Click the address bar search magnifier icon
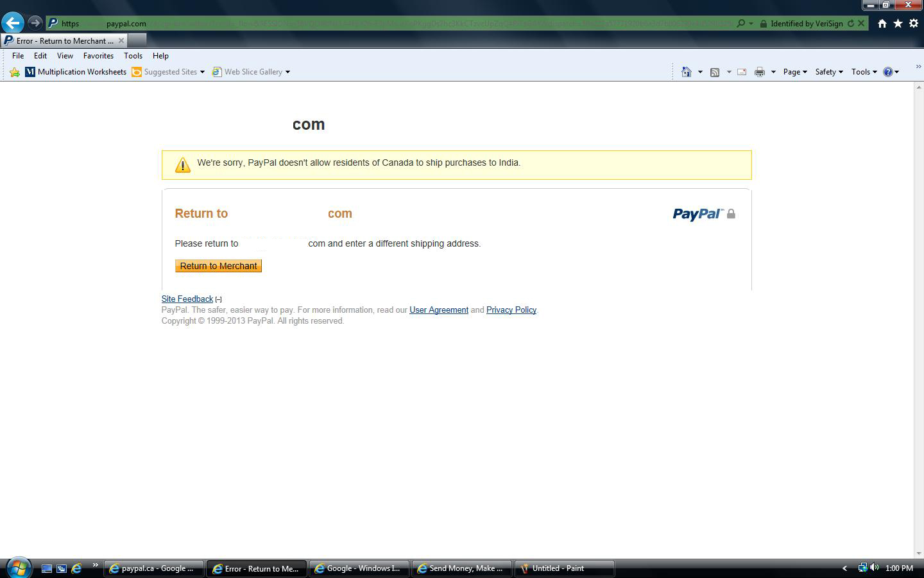The height and width of the screenshot is (578, 924). 741,23
